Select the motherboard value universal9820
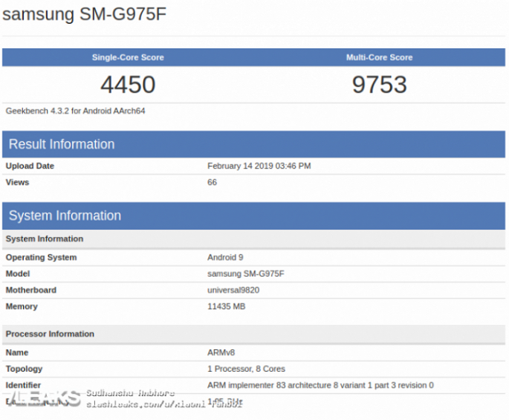This screenshot has height=420, width=509. point(233,290)
